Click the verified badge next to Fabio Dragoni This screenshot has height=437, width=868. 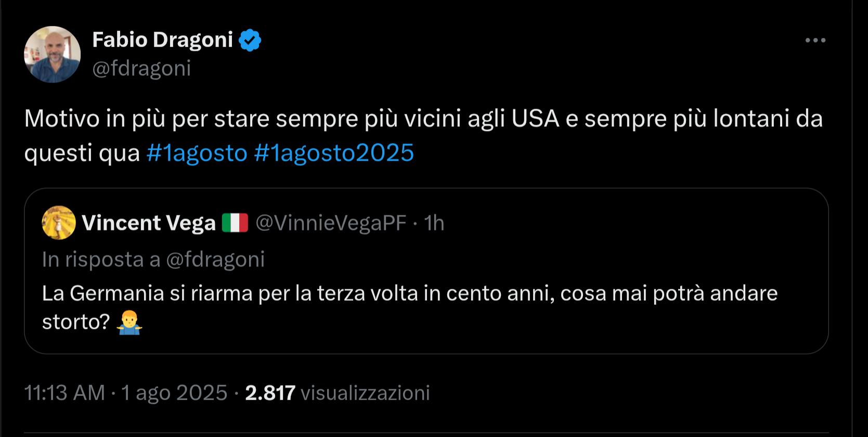click(251, 39)
